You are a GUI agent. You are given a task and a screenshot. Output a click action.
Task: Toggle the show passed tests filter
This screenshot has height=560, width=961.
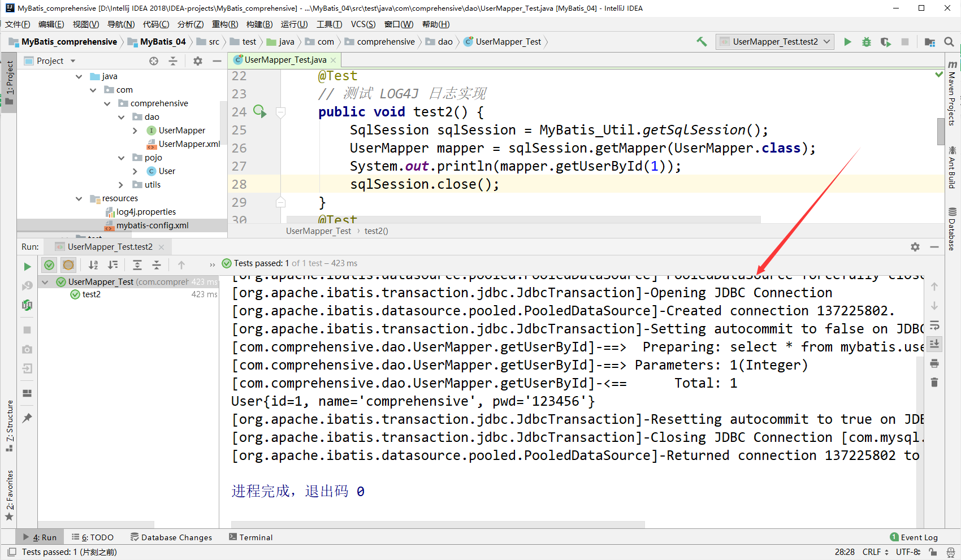tap(49, 264)
